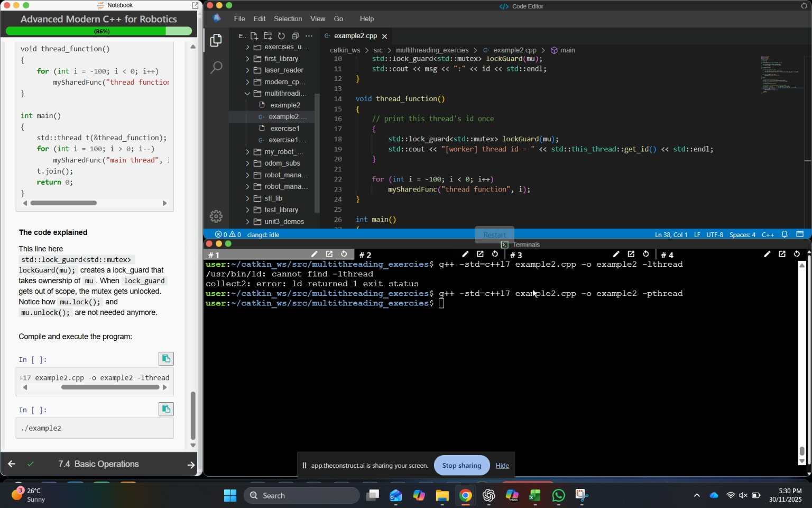
Task: Click the New File icon in Explorer
Action: pos(254,36)
